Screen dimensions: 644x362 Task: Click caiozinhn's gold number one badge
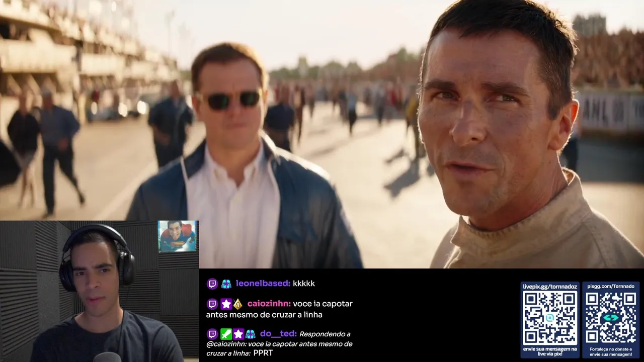(x=238, y=304)
